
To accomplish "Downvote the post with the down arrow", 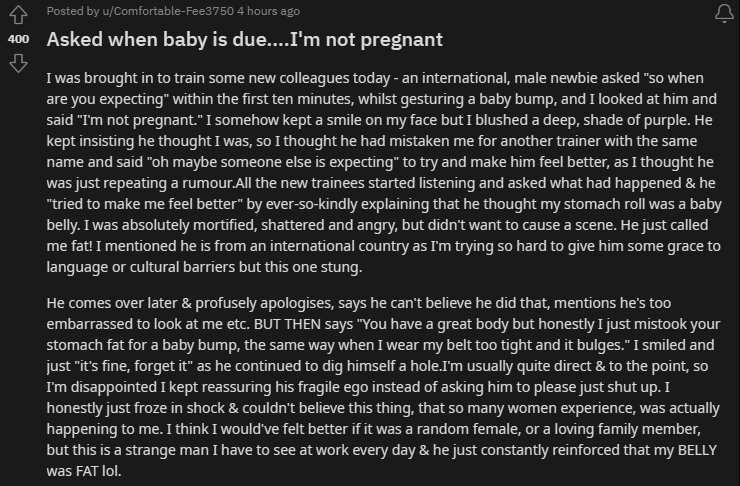I will [x=18, y=63].
